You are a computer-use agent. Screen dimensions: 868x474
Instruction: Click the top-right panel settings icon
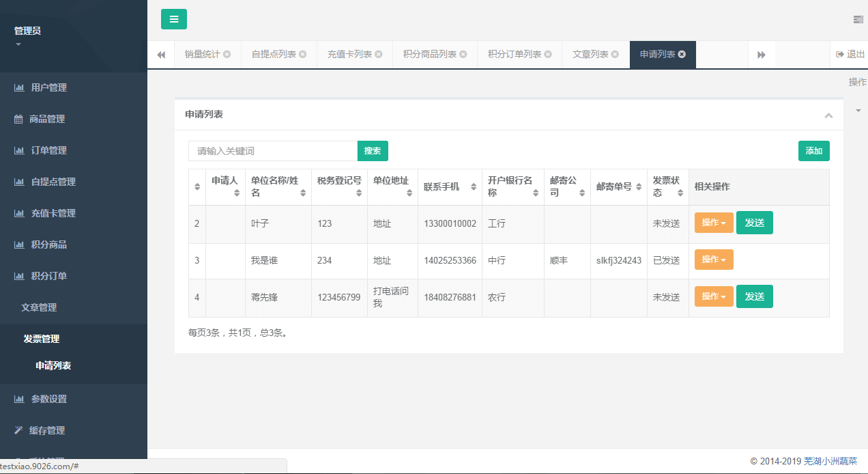point(858,20)
